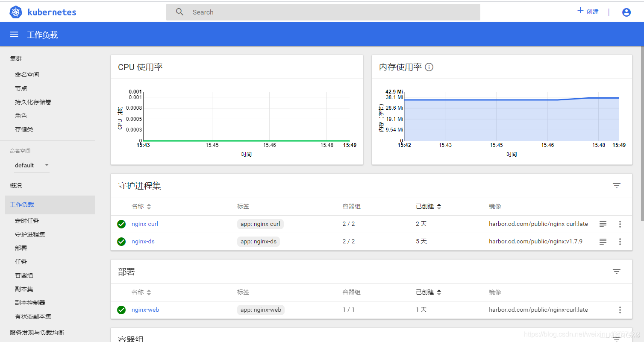644x342 pixels.
Task: Sort 守护进程集 table by 名称
Action: tap(141, 207)
